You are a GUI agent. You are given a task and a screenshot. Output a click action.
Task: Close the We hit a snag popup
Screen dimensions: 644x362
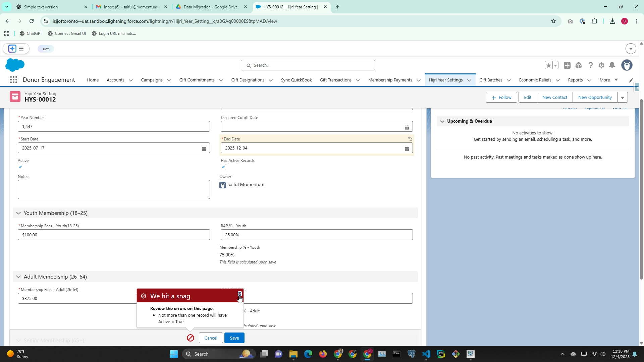[239, 294]
